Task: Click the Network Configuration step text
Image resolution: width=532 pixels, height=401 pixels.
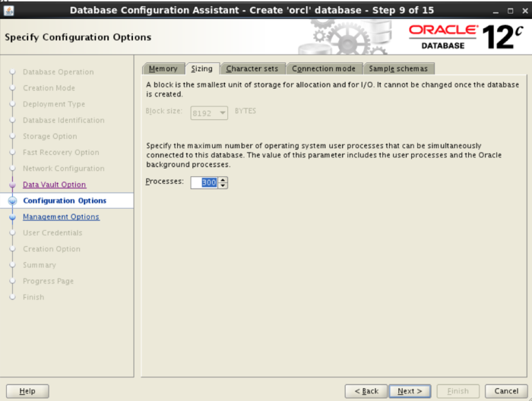Action: pyautogui.click(x=63, y=169)
